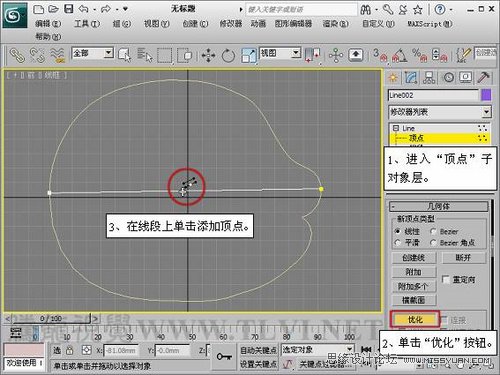Click the 3ds Max application logo button
The width and height of the screenshot is (500, 375).
pos(15,15)
